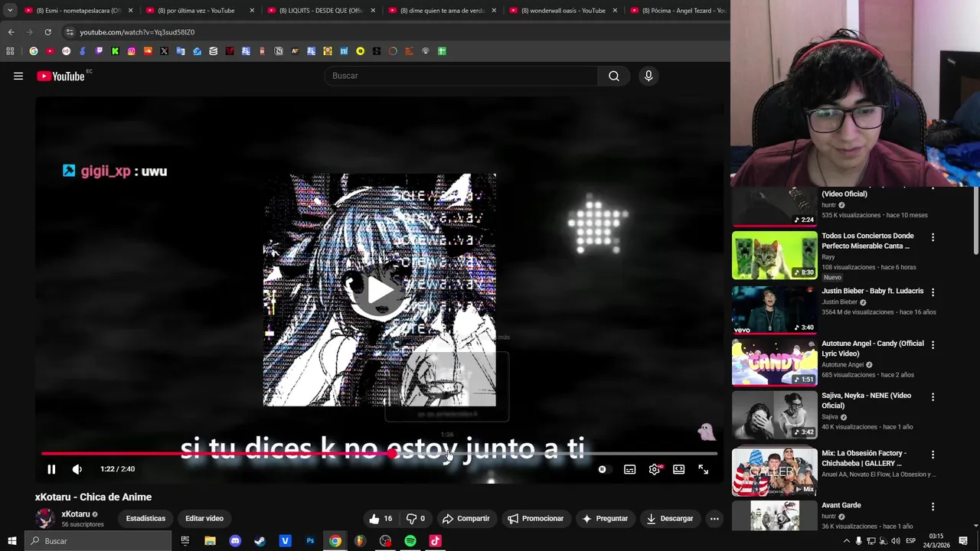
Task: Click the YouTube logo home link
Action: (x=60, y=76)
